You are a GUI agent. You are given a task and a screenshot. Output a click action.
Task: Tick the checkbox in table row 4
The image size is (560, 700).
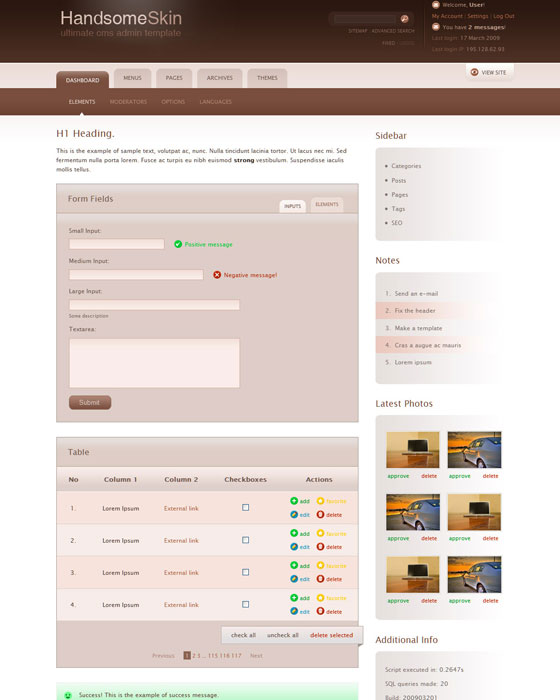246,604
